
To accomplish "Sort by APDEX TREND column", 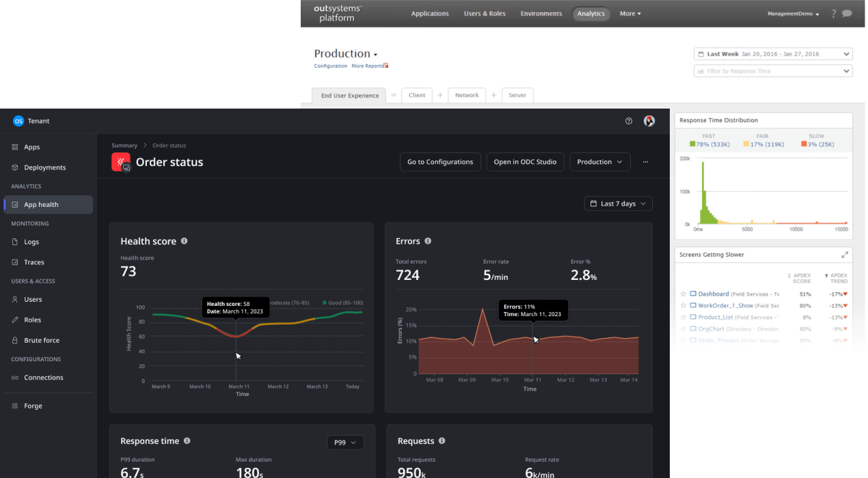I will [x=837, y=278].
